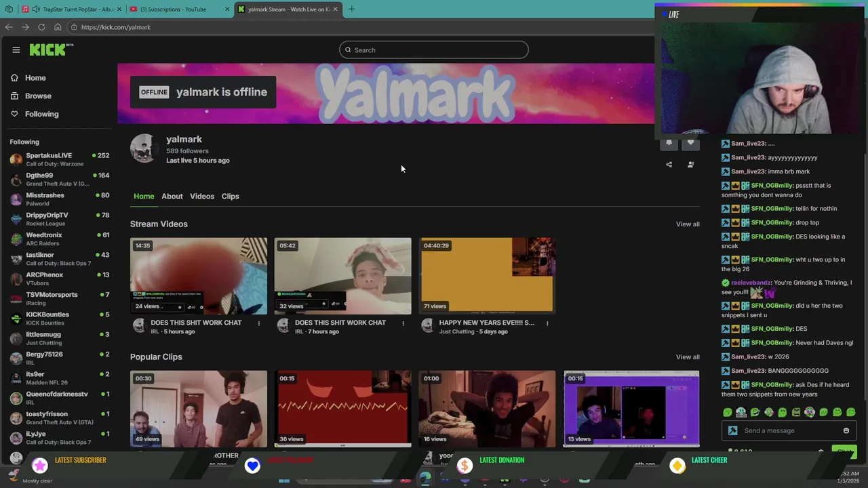Switch to the Home channel tab
The height and width of the screenshot is (488, 868).
coord(144,197)
